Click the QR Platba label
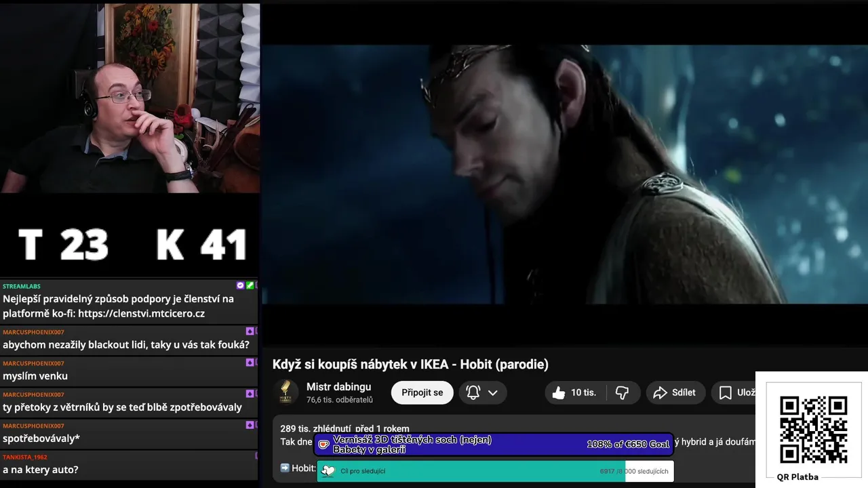The width and height of the screenshot is (868, 488). (797, 477)
